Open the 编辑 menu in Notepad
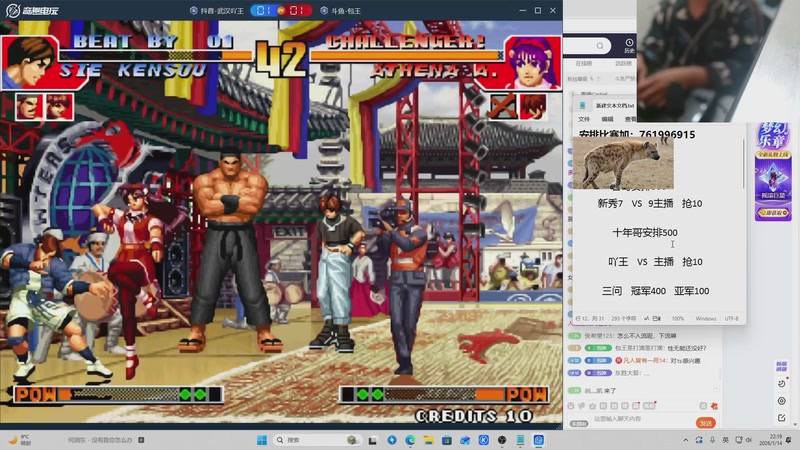The width and height of the screenshot is (800, 450). tap(607, 119)
